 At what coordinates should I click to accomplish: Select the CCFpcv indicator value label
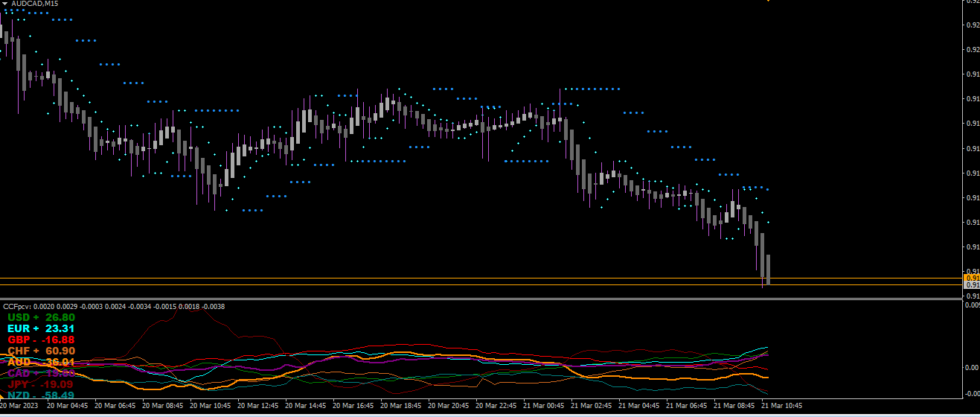tap(114, 306)
